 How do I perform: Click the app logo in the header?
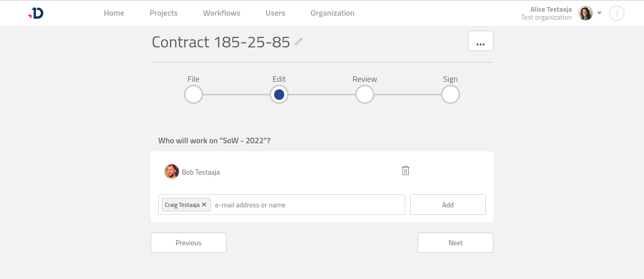36,13
